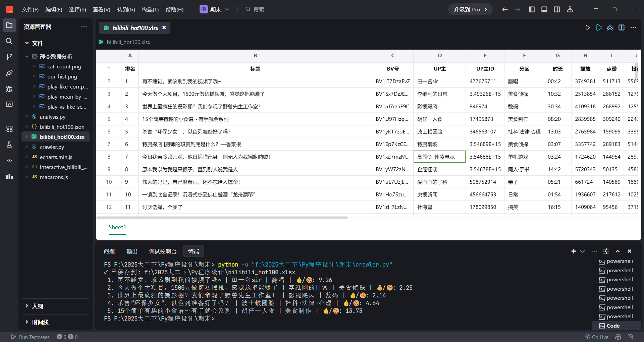The image size is (644, 342).
Task: Select cell with 高司令-速凌电竞
Action: tap(440, 157)
